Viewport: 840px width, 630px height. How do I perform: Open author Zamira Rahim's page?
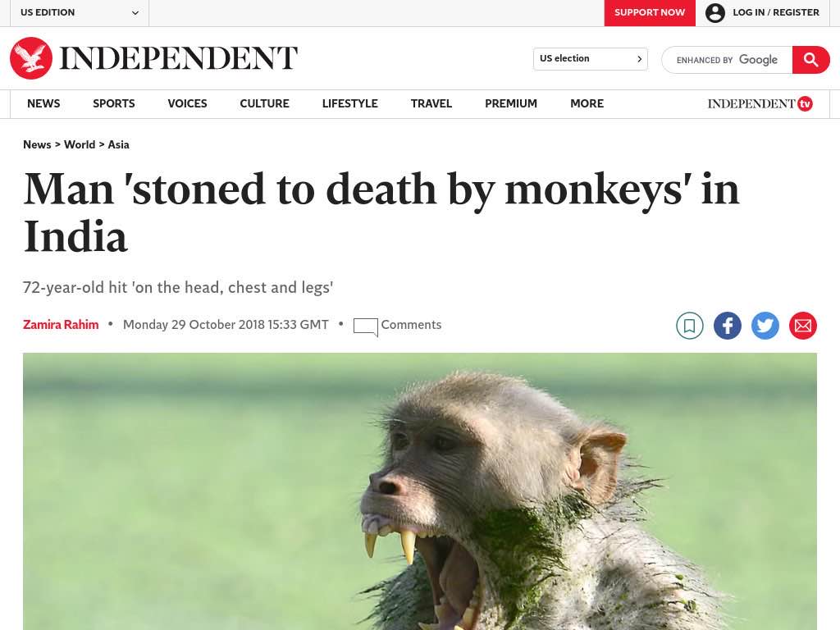point(61,325)
